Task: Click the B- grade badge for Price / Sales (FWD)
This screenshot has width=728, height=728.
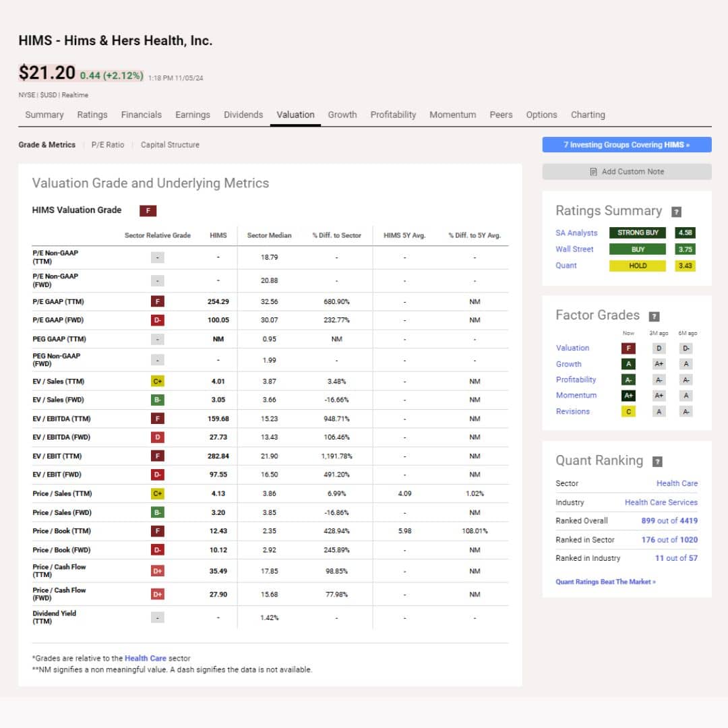Action: 157,512
